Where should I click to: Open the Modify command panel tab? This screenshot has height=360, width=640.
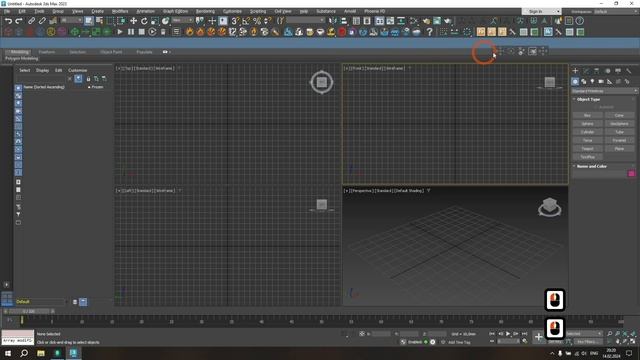coord(586,71)
